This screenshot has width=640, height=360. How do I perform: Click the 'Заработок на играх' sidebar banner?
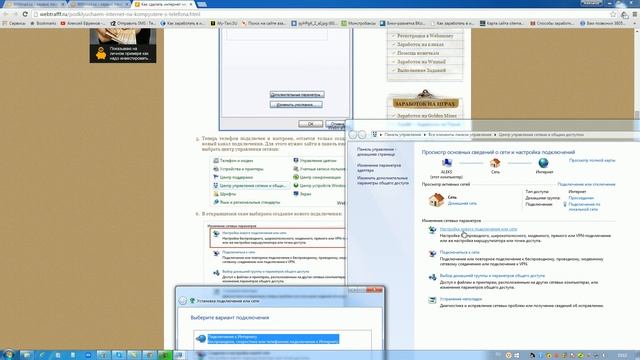tap(425, 103)
